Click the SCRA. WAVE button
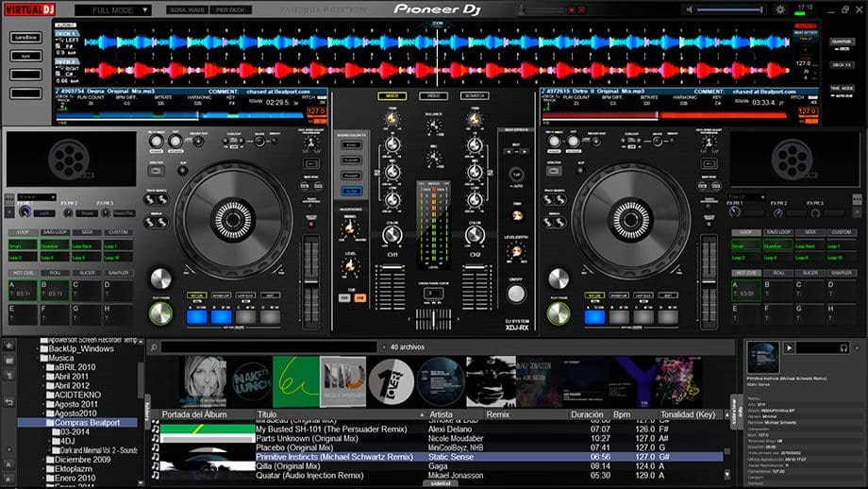The height and width of the screenshot is (489, 868). coord(188,10)
